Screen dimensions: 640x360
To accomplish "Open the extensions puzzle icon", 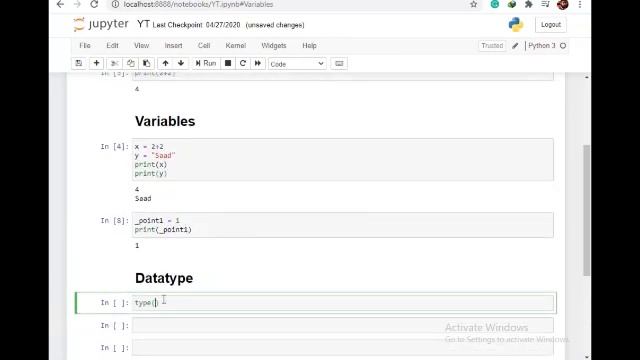I will click(x=529, y=4).
